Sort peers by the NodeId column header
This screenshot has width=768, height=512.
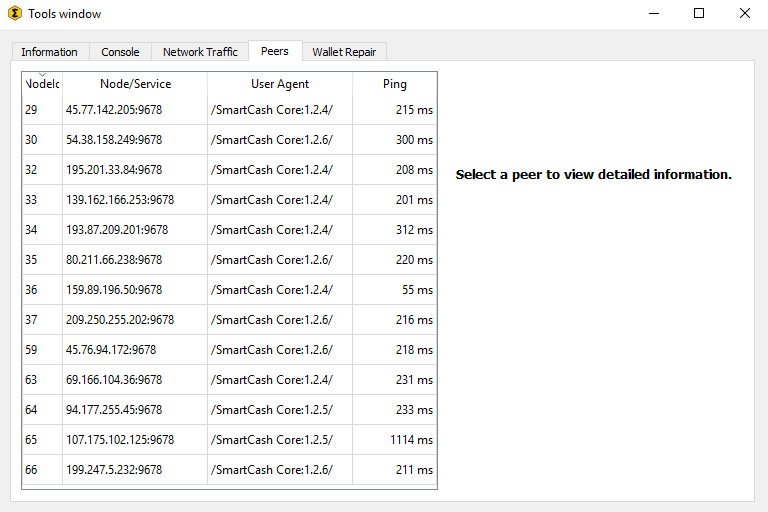click(x=42, y=84)
